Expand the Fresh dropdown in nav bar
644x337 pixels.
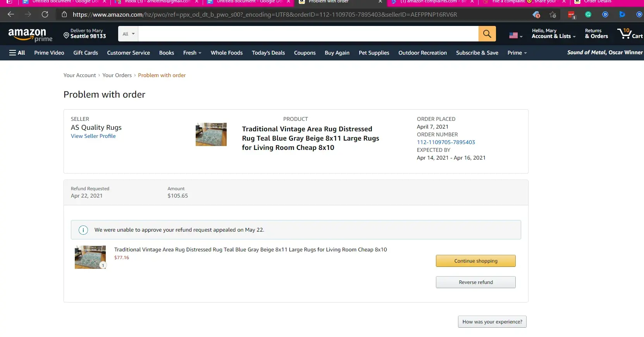(192, 53)
